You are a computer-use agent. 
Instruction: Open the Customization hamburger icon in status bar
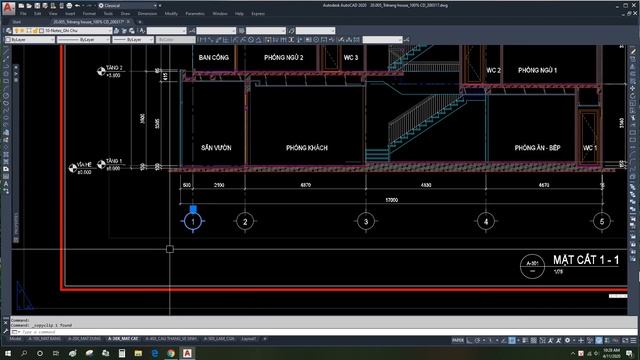pos(633,340)
